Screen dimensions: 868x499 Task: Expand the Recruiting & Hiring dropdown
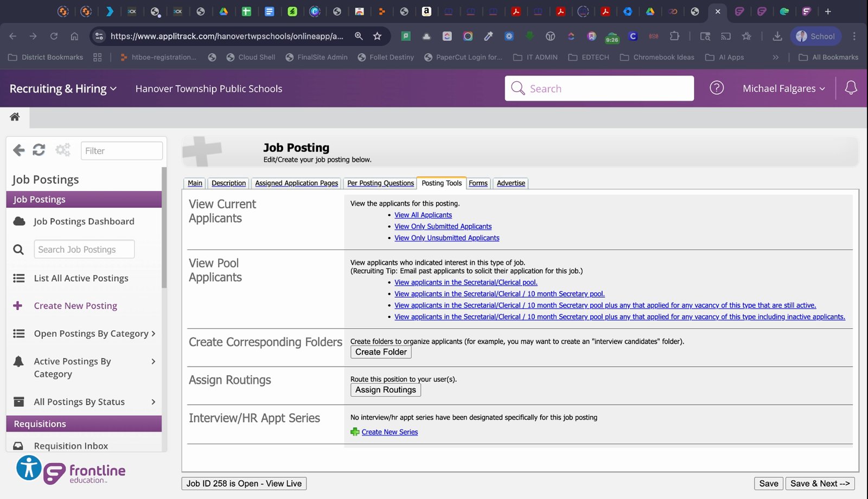(x=63, y=88)
